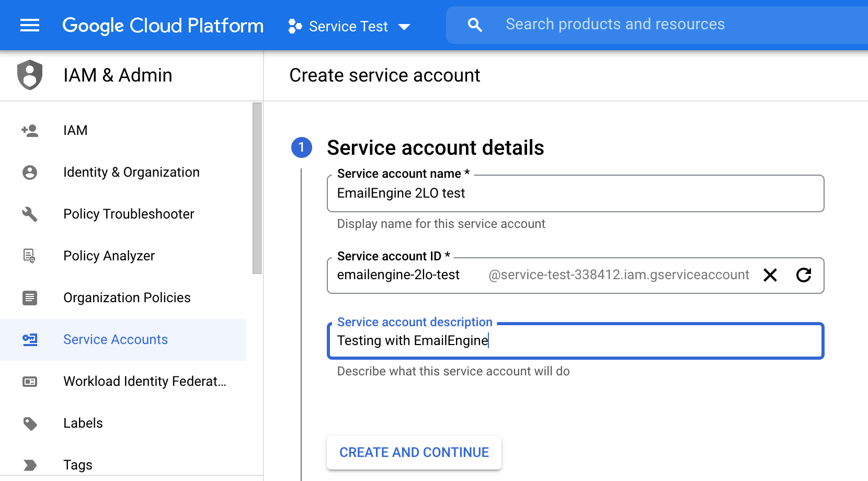Click the Labels tag icon
This screenshot has width=868, height=481.
(30, 423)
